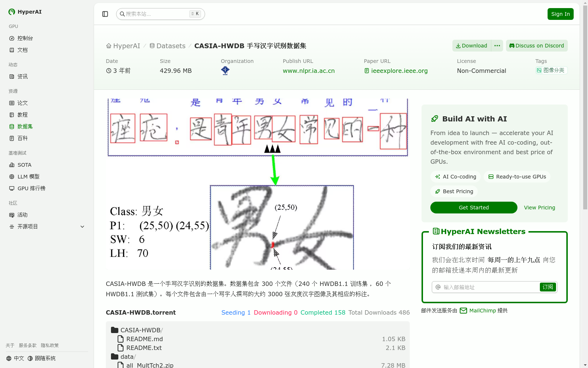
Task: Click the data folder row
Action: point(258,357)
